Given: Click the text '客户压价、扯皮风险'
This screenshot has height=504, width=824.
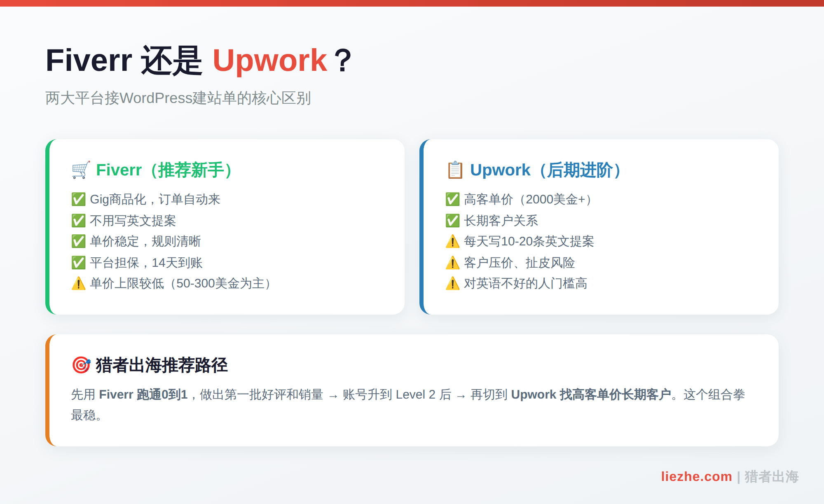Looking at the screenshot, I should (519, 263).
